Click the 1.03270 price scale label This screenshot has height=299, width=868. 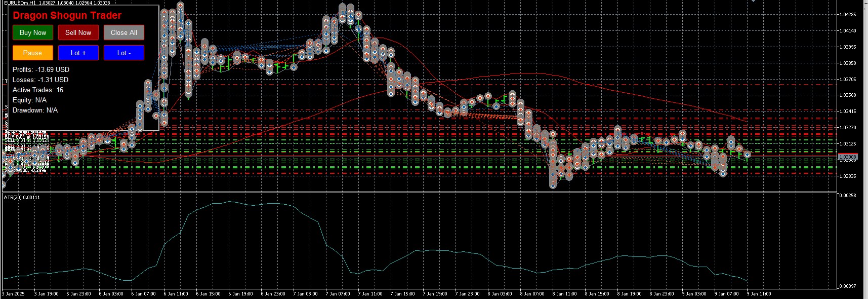(x=848, y=127)
